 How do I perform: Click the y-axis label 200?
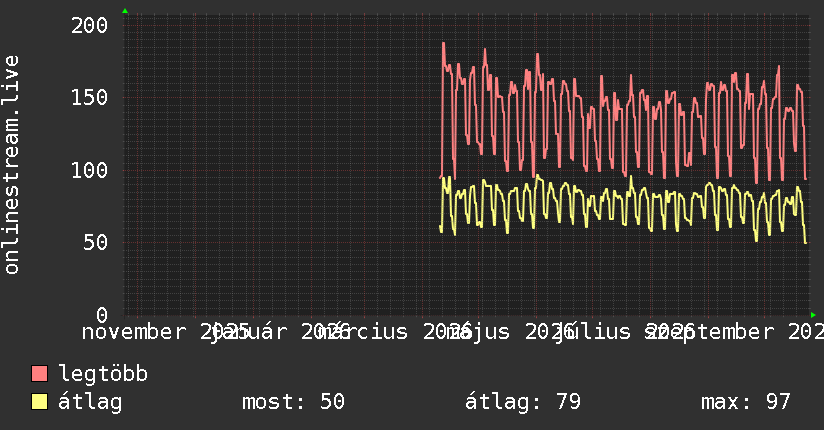coord(89,25)
